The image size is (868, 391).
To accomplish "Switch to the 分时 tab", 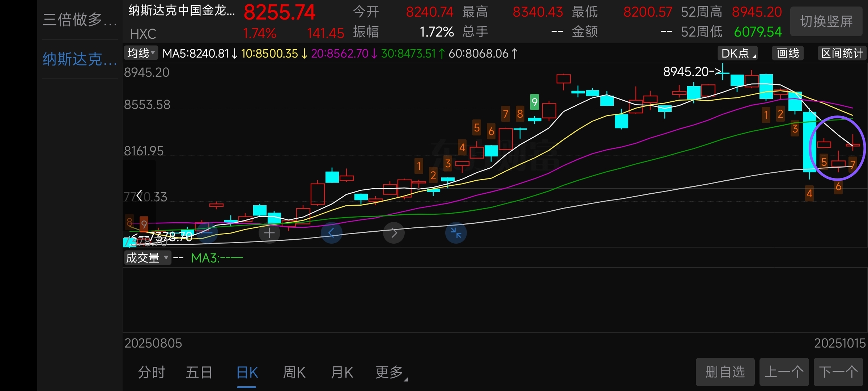I will coord(152,372).
